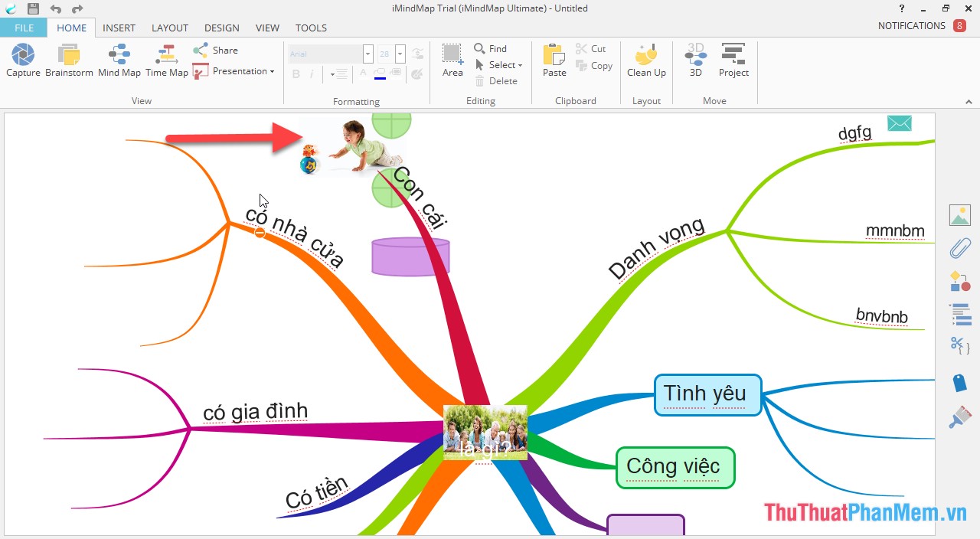Open the Arial font family dropdown
980x539 pixels.
pyautogui.click(x=367, y=53)
